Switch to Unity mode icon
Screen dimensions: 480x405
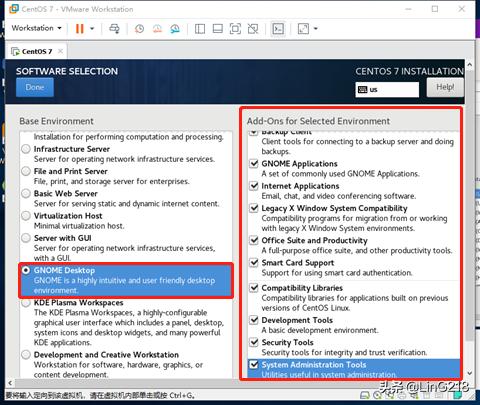pos(253,29)
